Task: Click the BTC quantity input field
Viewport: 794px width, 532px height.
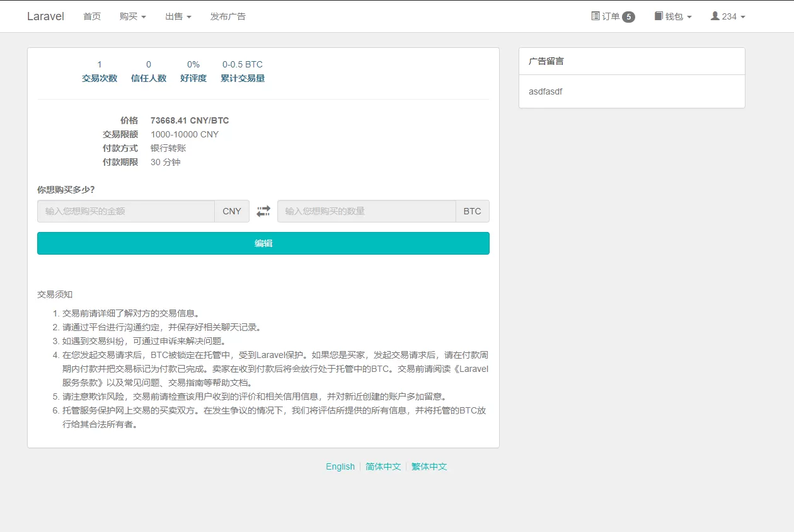Action: point(366,211)
